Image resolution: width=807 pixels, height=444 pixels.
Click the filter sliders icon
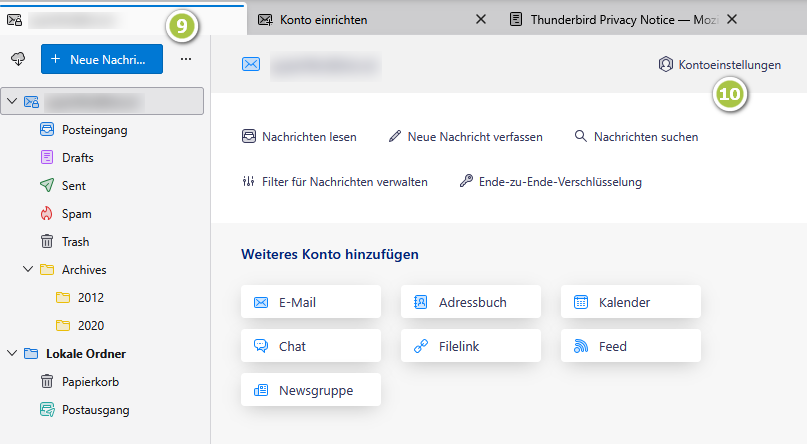pos(249,181)
